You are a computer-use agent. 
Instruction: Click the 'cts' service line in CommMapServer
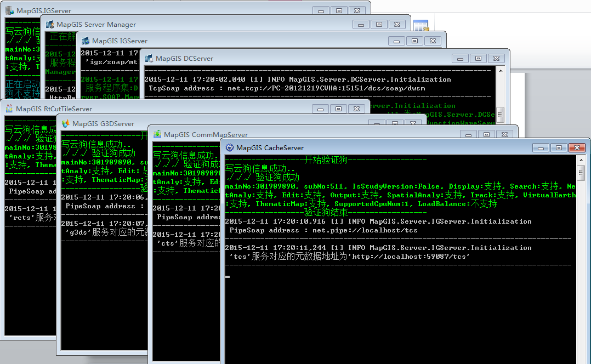189,243
